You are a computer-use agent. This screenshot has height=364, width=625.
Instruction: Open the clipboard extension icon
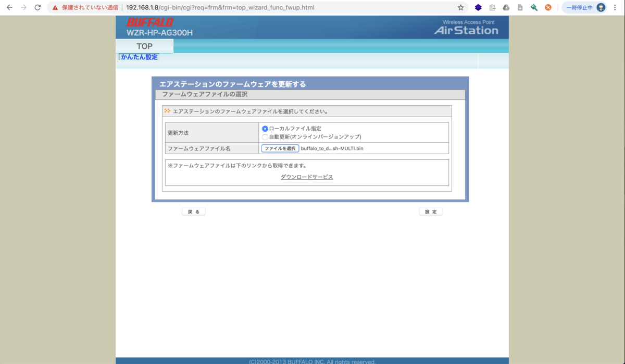coord(492,8)
